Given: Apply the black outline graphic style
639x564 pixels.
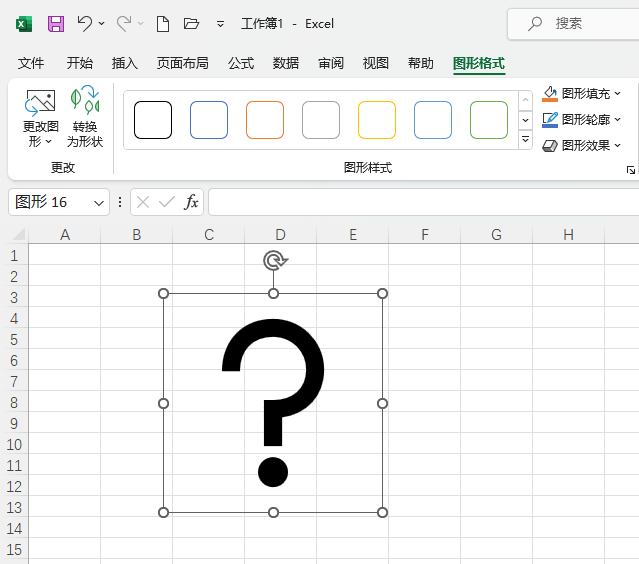Looking at the screenshot, I should click(x=153, y=120).
